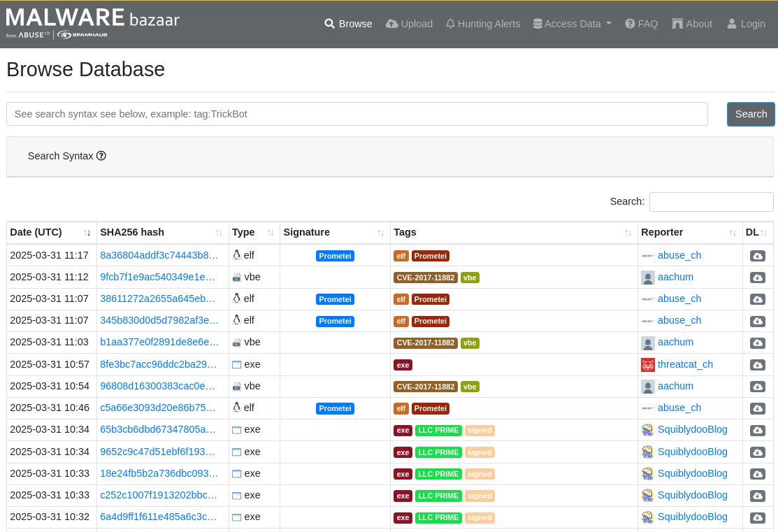Open the Upload page via the cloud icon
The width and height of the screenshot is (778, 532).
391,23
